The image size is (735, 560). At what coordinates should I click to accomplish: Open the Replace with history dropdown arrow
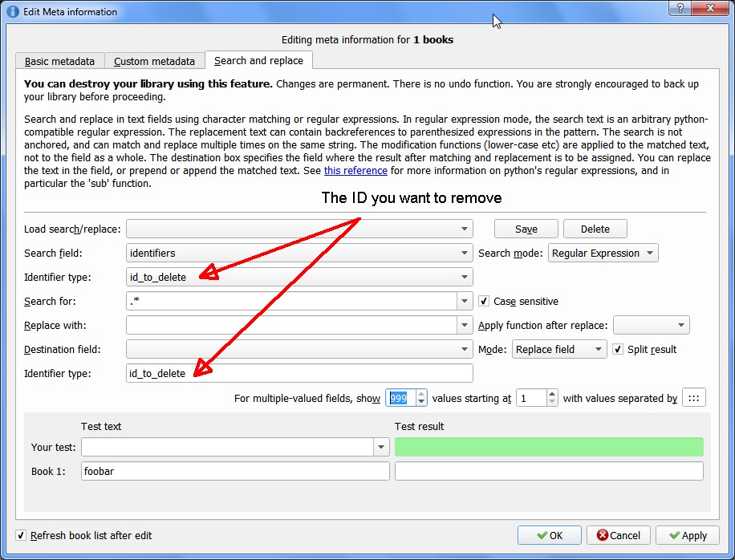click(465, 325)
